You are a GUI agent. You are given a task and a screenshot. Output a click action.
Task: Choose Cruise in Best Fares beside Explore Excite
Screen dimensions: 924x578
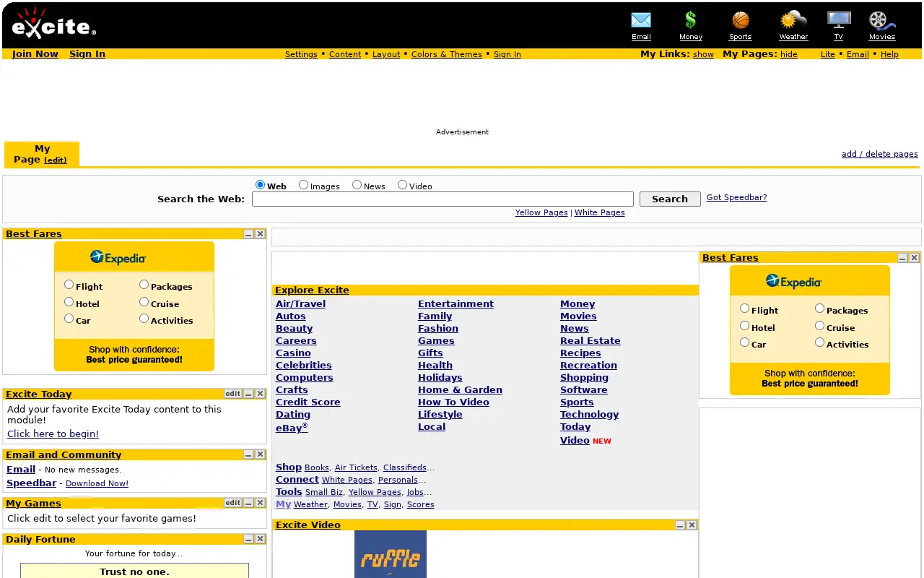[x=820, y=326]
